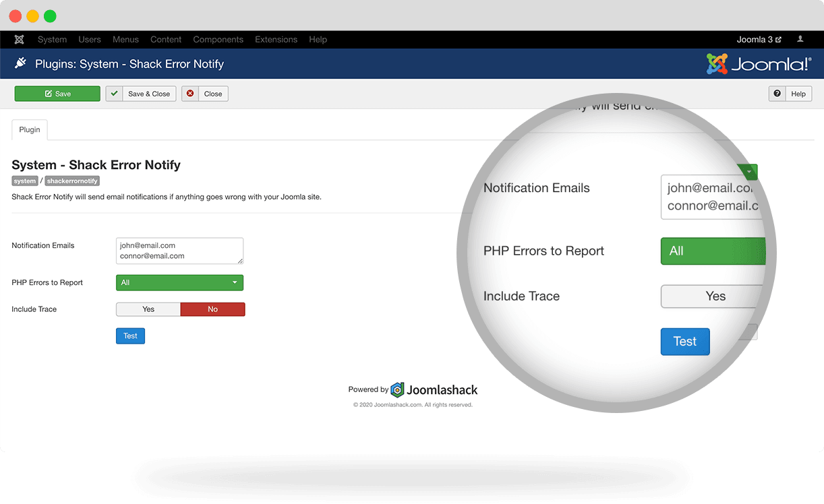
Task: Click the copyright text in the footer
Action: pos(413,405)
